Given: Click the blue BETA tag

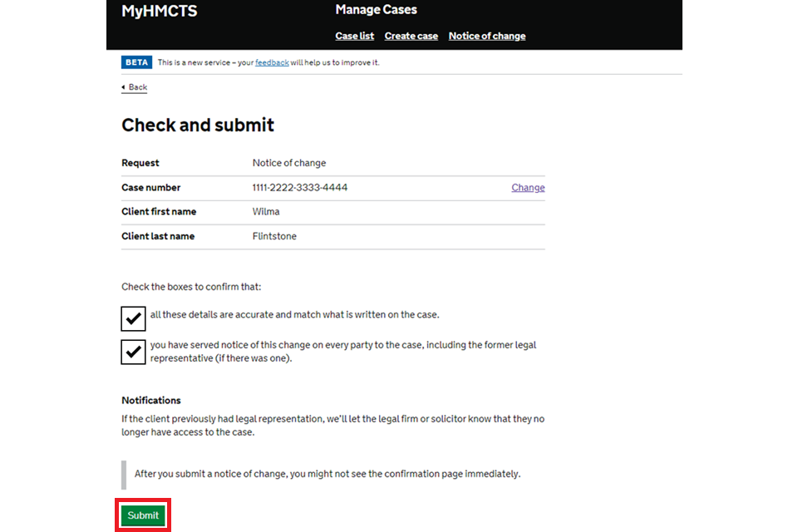Looking at the screenshot, I should pos(136,62).
